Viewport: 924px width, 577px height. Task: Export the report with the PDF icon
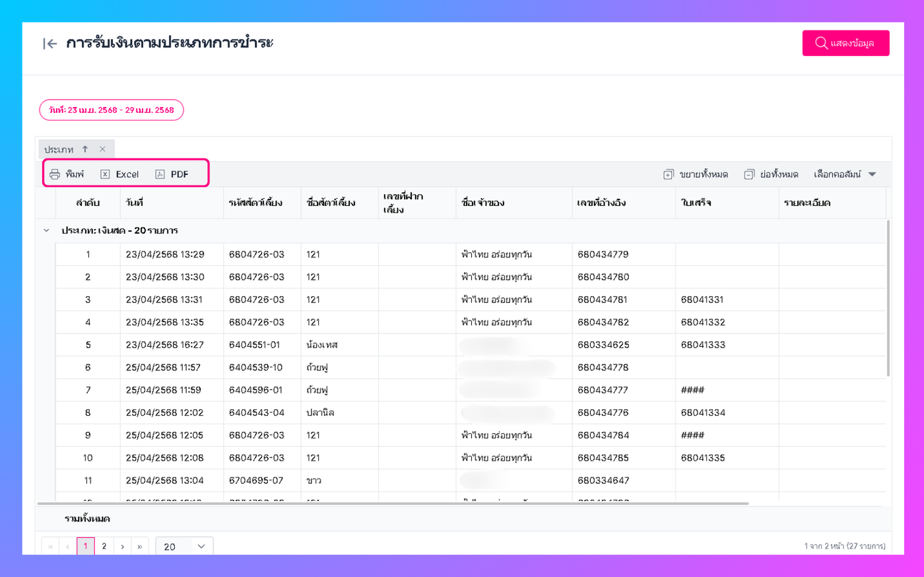pyautogui.click(x=160, y=174)
